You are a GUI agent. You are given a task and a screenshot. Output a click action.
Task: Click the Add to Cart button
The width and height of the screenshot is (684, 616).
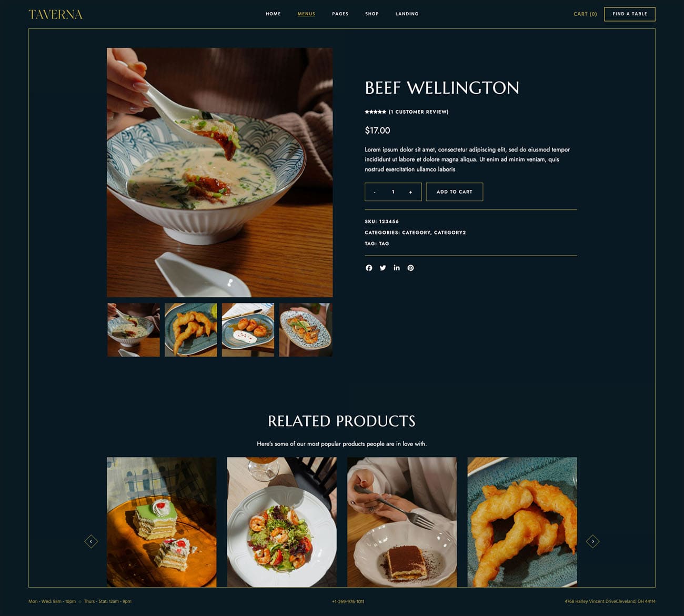click(454, 192)
